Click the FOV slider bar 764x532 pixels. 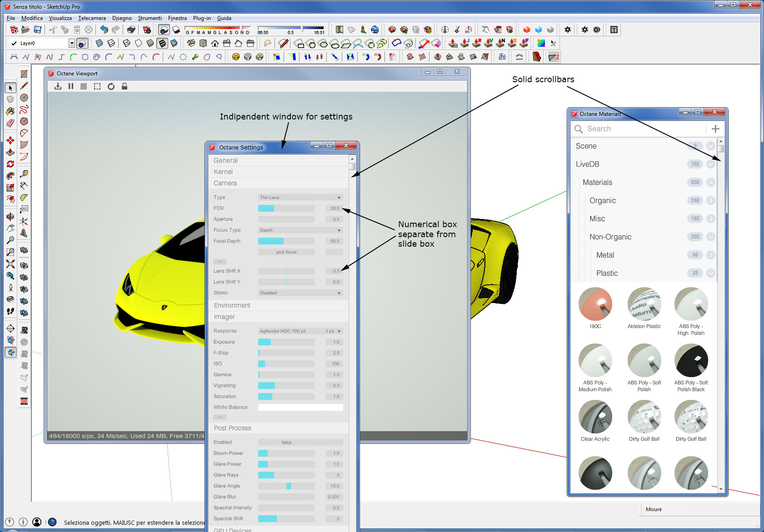(x=286, y=208)
